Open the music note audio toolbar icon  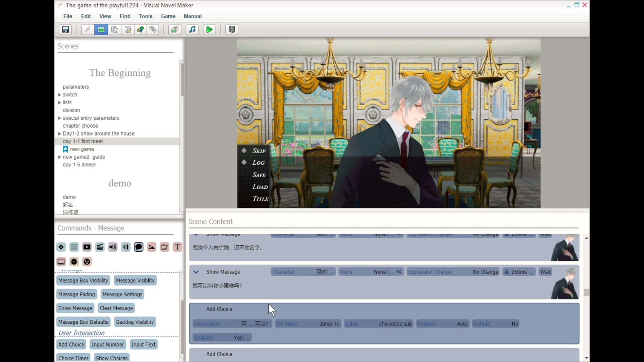pyautogui.click(x=192, y=29)
